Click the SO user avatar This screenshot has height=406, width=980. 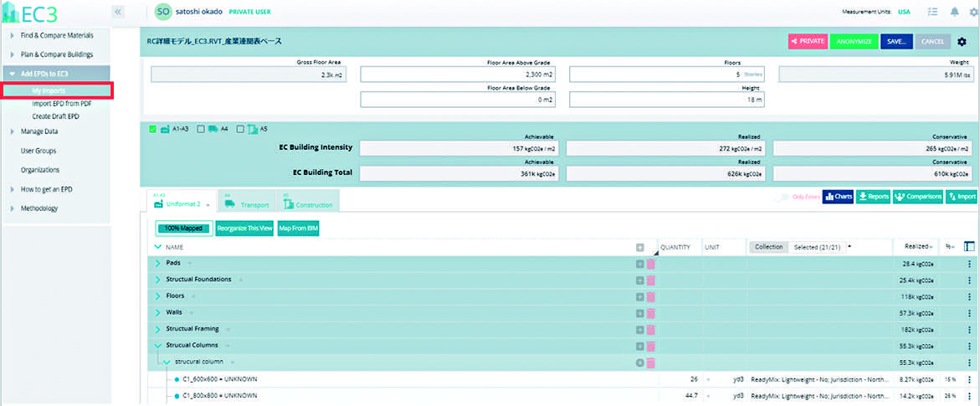click(x=162, y=12)
